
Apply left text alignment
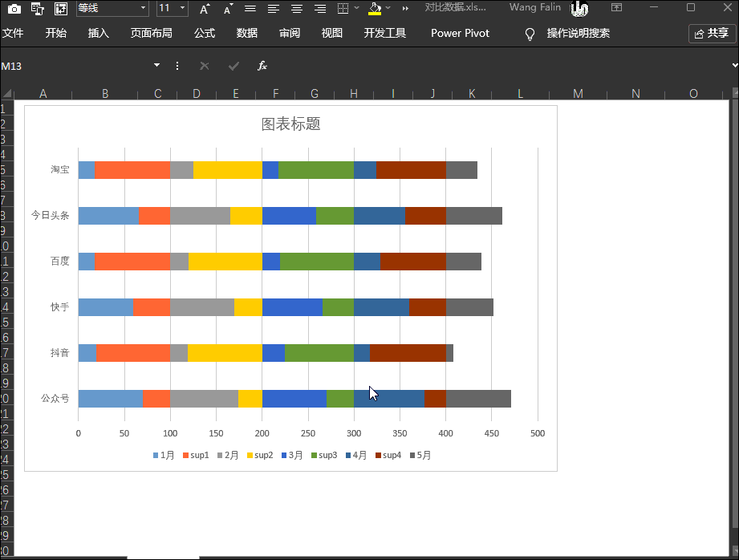point(274,9)
